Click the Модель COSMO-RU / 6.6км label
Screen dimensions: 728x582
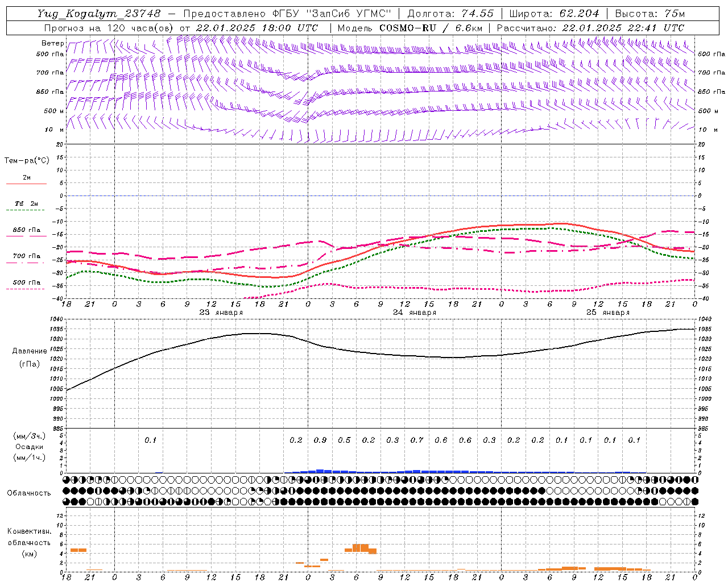click(x=410, y=28)
